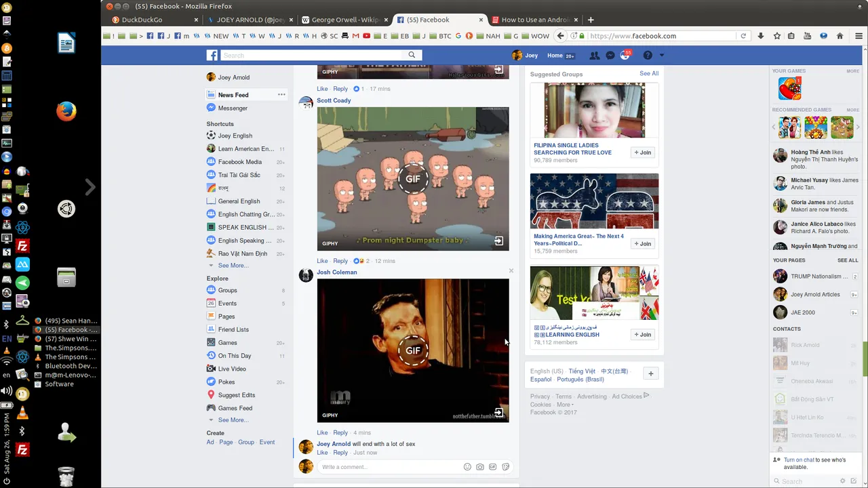Image resolution: width=868 pixels, height=488 pixels.
Task: Bookmark this page with star icon
Action: [x=777, y=36]
